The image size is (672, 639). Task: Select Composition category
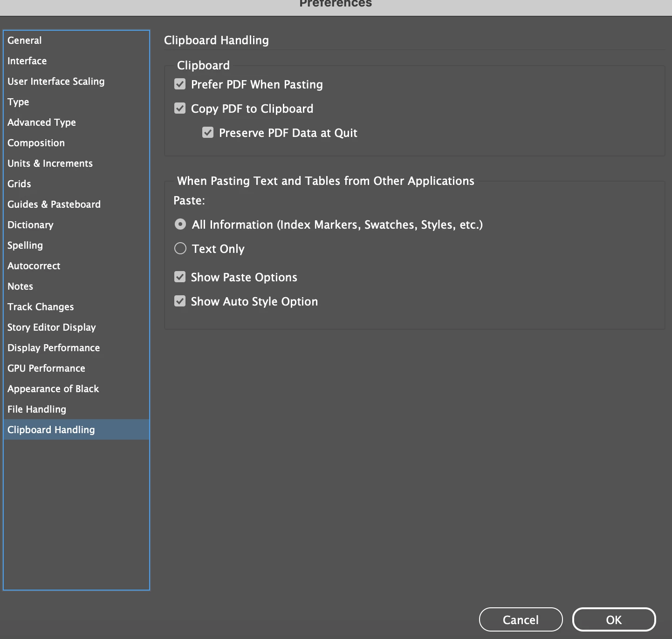(x=76, y=143)
